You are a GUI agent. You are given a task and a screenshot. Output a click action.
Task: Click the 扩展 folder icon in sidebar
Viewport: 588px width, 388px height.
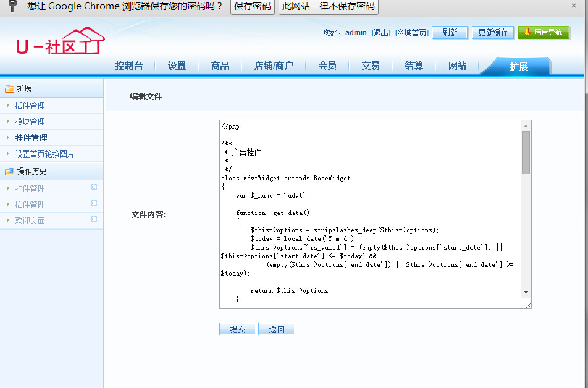tap(9, 89)
